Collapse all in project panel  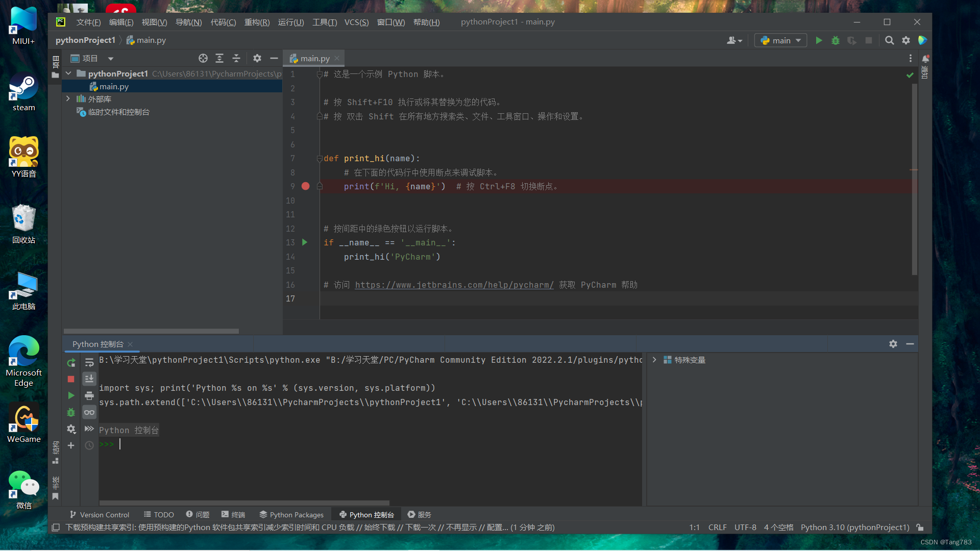236,58
